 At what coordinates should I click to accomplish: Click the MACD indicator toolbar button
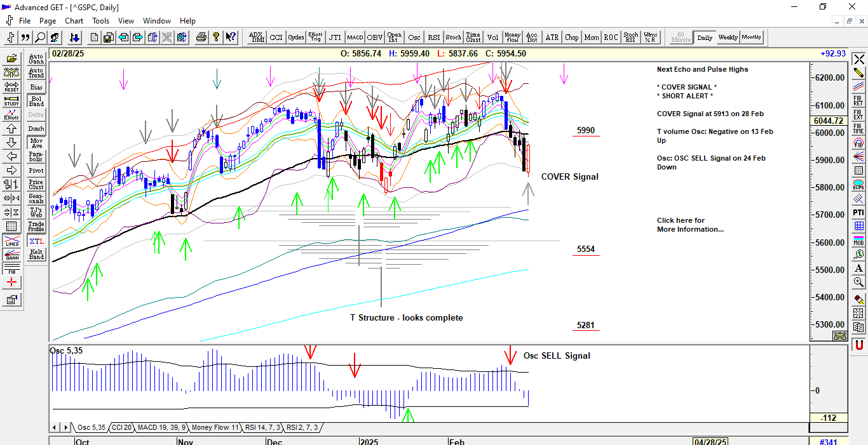pyautogui.click(x=355, y=37)
